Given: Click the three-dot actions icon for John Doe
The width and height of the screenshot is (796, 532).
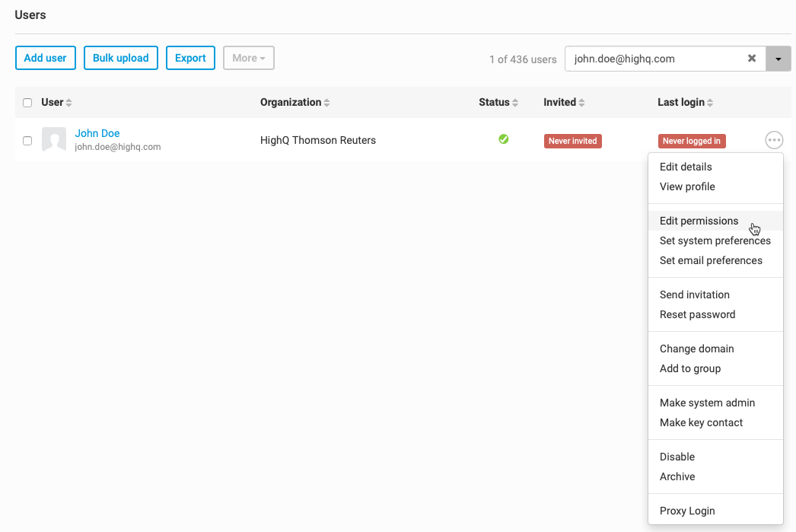Looking at the screenshot, I should tap(774, 140).
